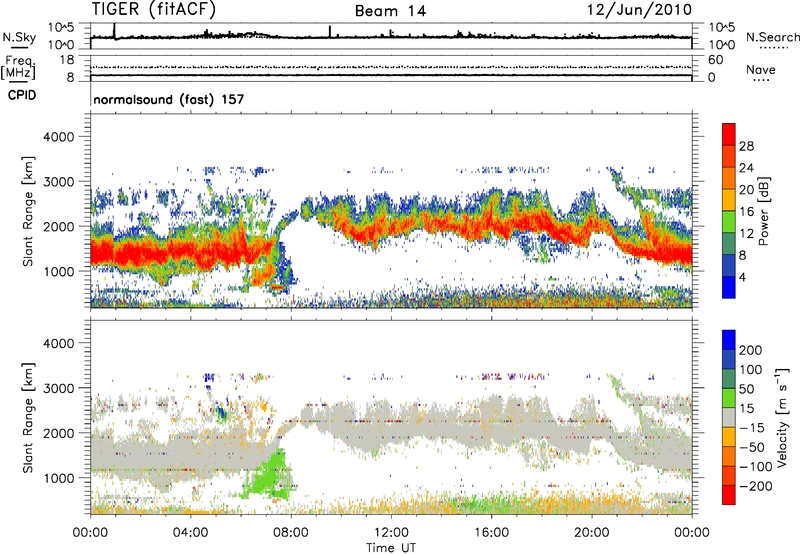800x554 pixels.
Task: Click the 12:00 time tick label
Action: click(391, 533)
